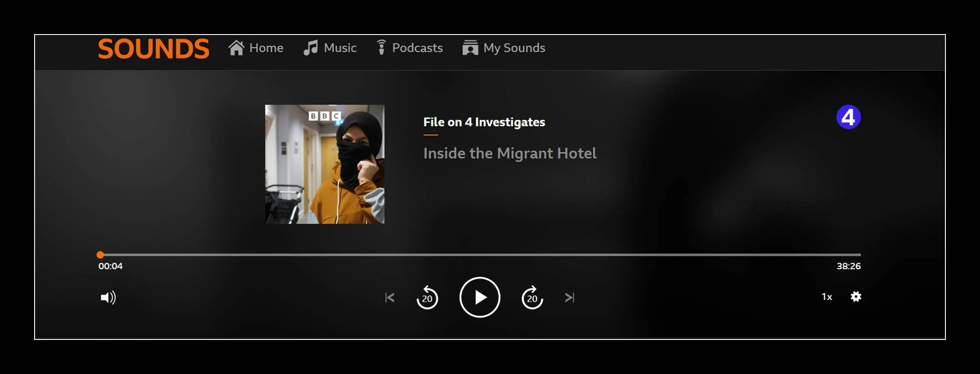Image resolution: width=980 pixels, height=374 pixels.
Task: Open the Music section
Action: pos(330,48)
